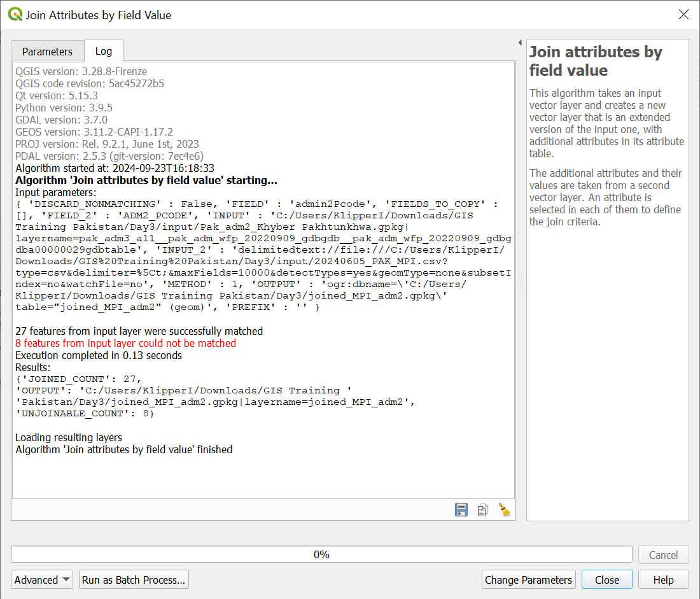This screenshot has height=599, width=700.
Task: Close the dialog with the title bar X
Action: [683, 15]
